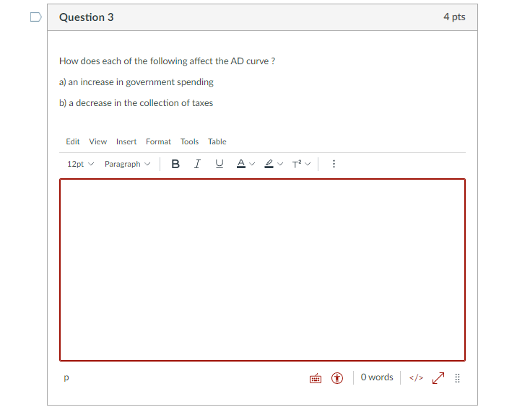This screenshot has height=420, width=530.
Task: Expand the text color options arrow
Action: point(252,165)
